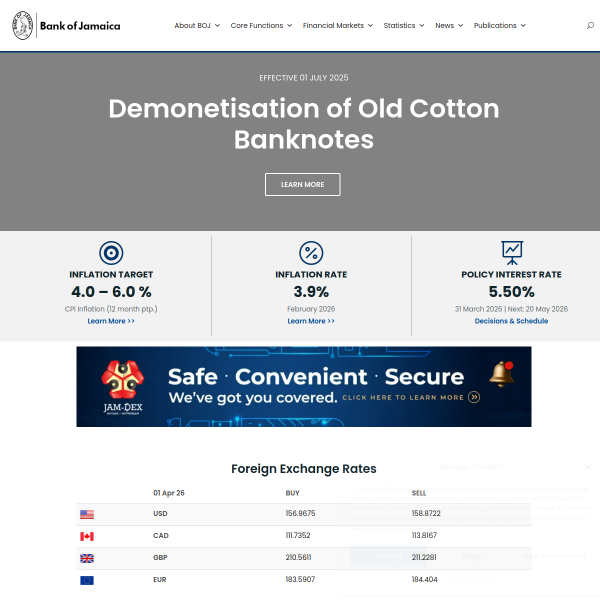The image size is (600, 600).
Task: Click the Canadian flag next to CAD
Action: pos(87,536)
